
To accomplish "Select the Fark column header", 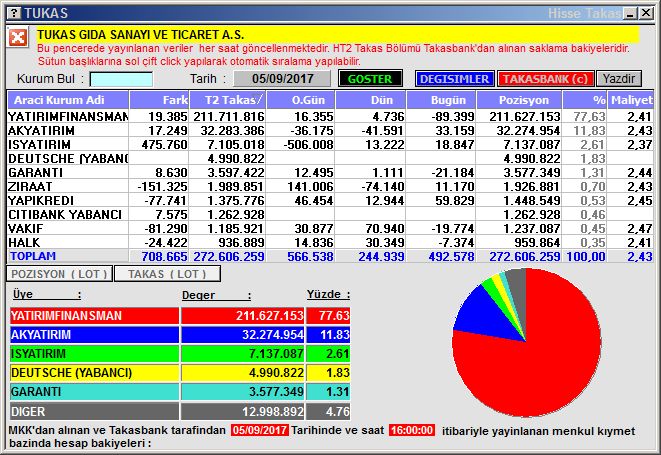I will (159, 100).
